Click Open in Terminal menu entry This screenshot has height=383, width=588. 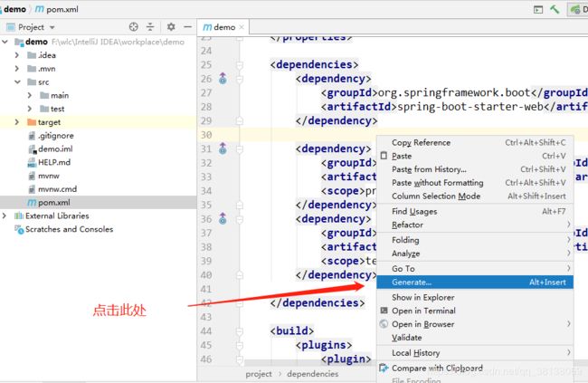(x=423, y=311)
